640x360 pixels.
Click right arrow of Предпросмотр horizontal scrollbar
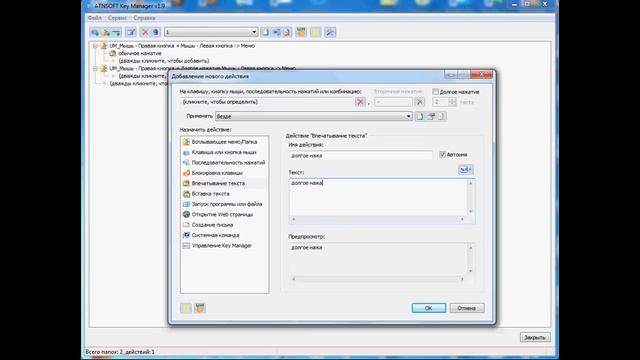pyautogui.click(x=462, y=279)
